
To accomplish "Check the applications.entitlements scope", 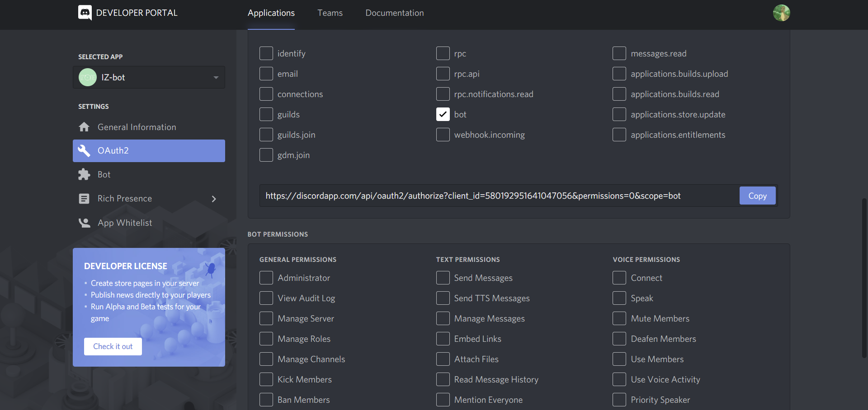I will [x=619, y=135].
